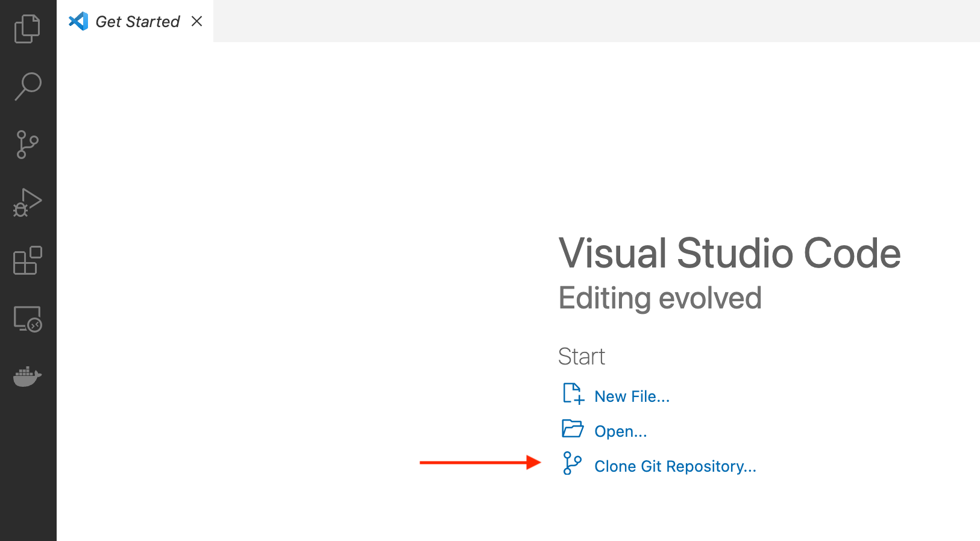Open the Run and Debug view
Screen dimensions: 980x541
point(27,202)
